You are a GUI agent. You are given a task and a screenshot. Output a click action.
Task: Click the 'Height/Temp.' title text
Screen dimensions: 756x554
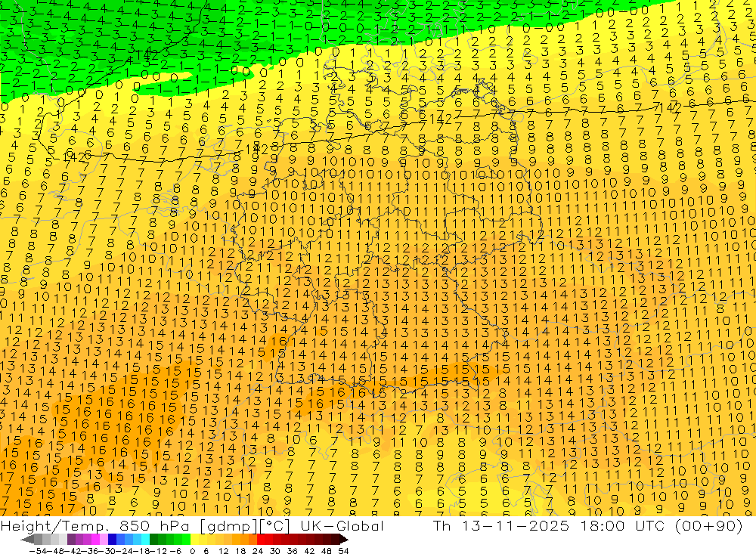[54, 526]
